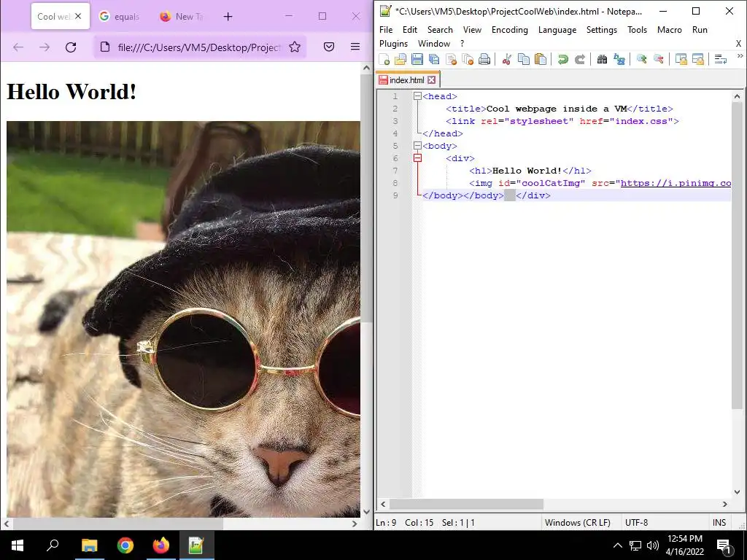Image resolution: width=747 pixels, height=560 pixels.
Task: Toggle the Word wrap toolbar icon
Action: click(720, 59)
